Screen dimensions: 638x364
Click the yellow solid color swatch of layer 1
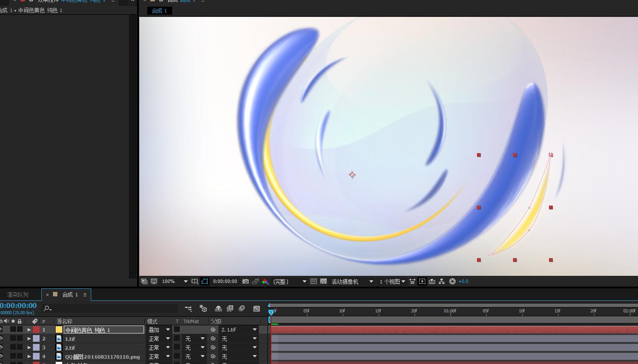[x=59, y=330]
